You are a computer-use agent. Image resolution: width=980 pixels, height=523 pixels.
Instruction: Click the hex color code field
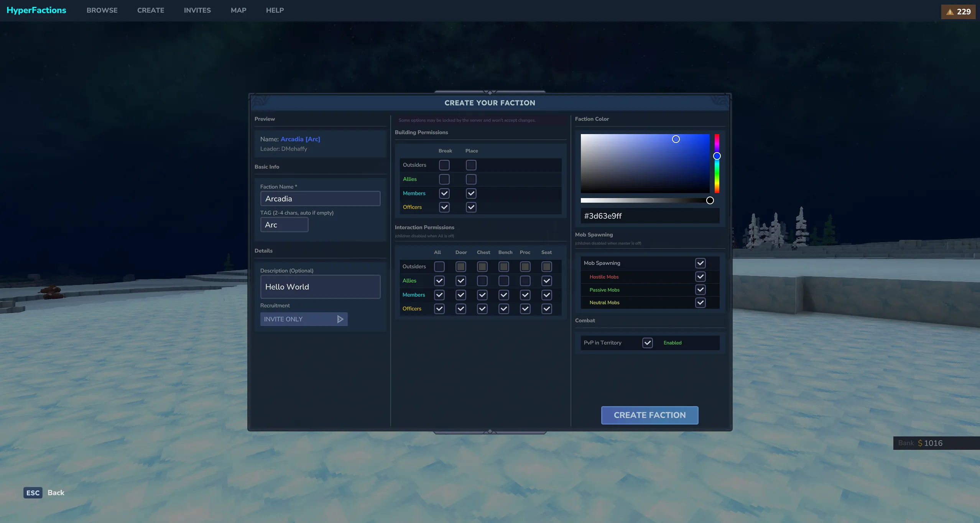(649, 216)
